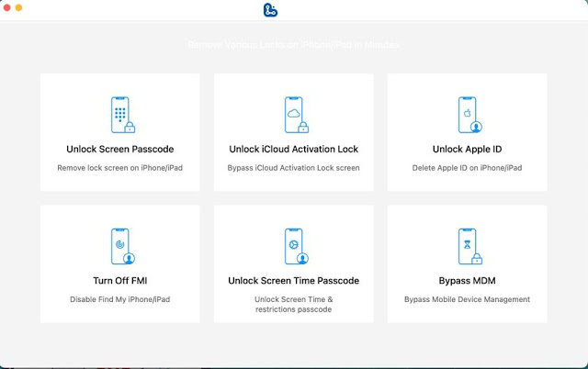The image size is (588, 369).
Task: Close the window with red button
Action: 6,7
